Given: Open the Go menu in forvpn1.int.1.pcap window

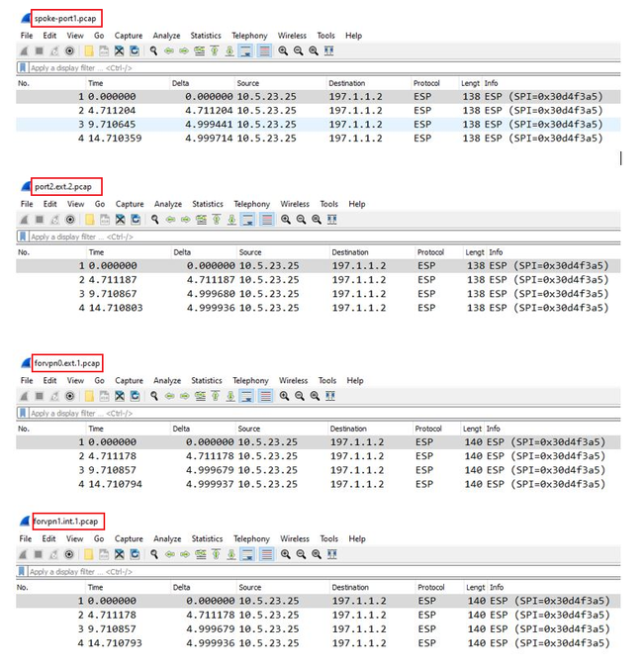Looking at the screenshot, I should (x=99, y=538).
